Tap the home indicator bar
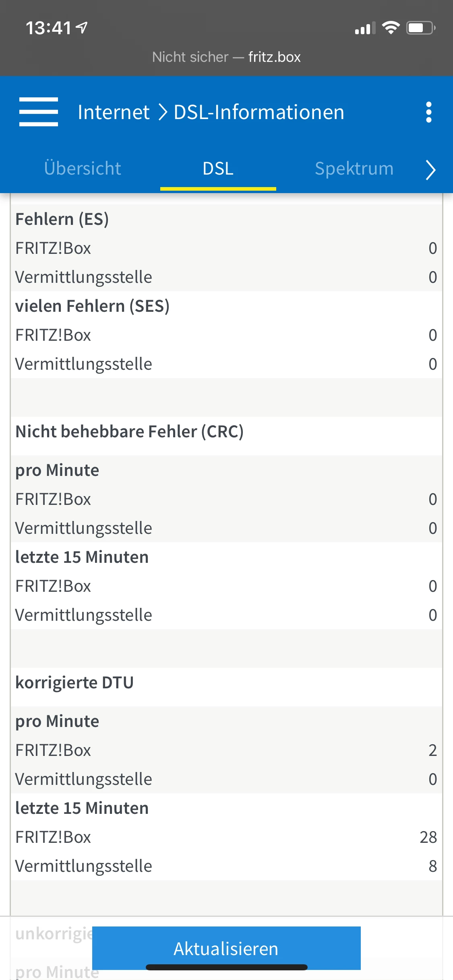This screenshot has width=453, height=980. tap(226, 967)
